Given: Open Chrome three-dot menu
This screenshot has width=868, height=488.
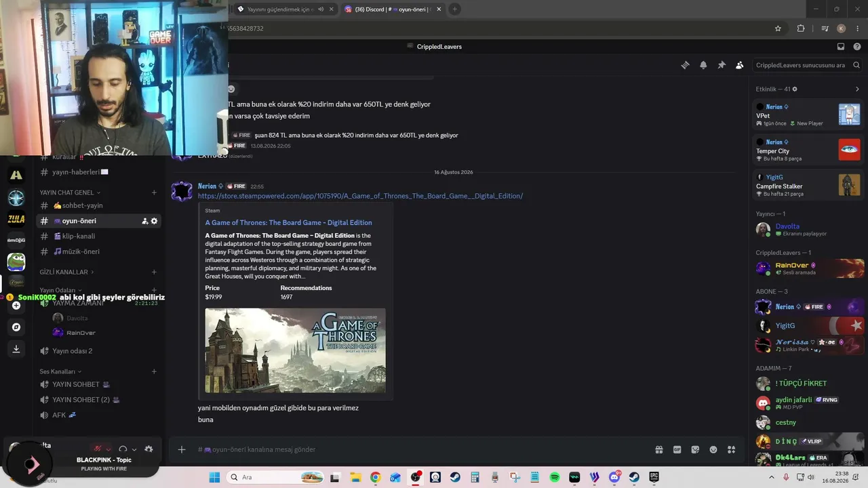Looking at the screenshot, I should (x=858, y=28).
